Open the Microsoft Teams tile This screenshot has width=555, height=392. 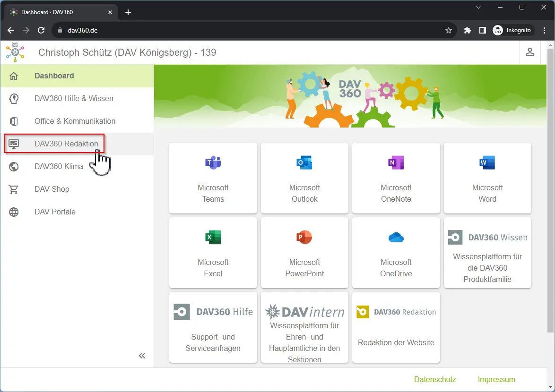pos(213,178)
